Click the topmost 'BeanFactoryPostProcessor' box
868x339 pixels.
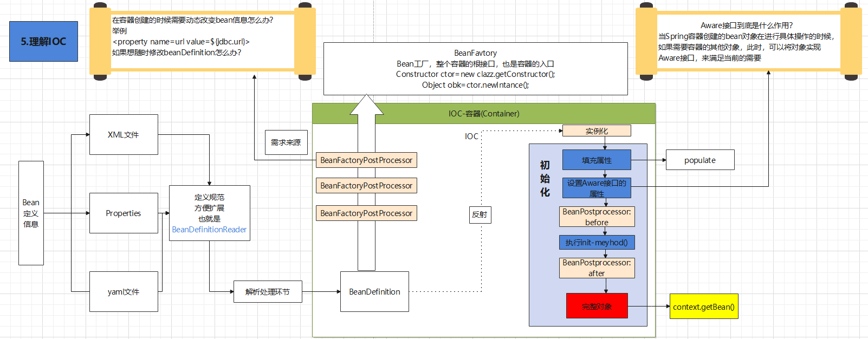tap(366, 160)
